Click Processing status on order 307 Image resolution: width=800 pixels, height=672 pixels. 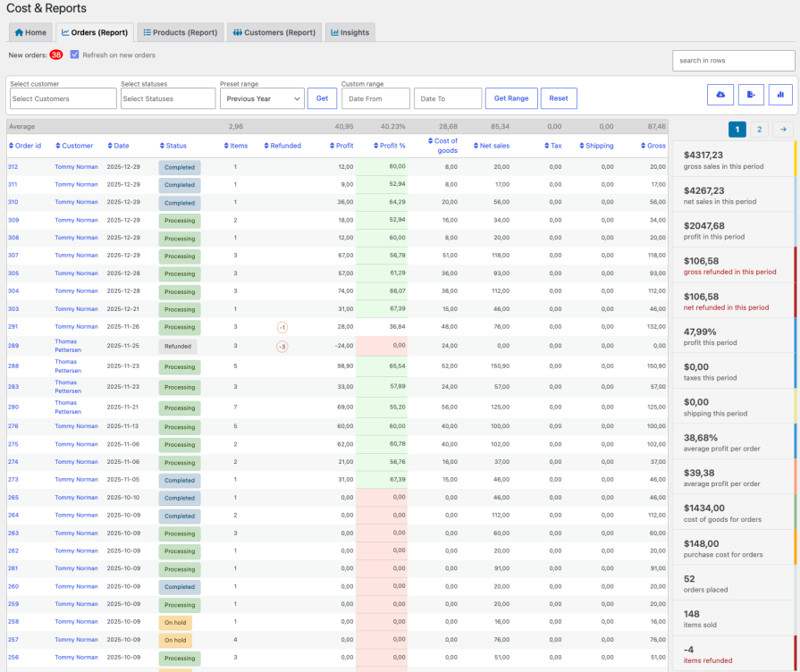180,256
